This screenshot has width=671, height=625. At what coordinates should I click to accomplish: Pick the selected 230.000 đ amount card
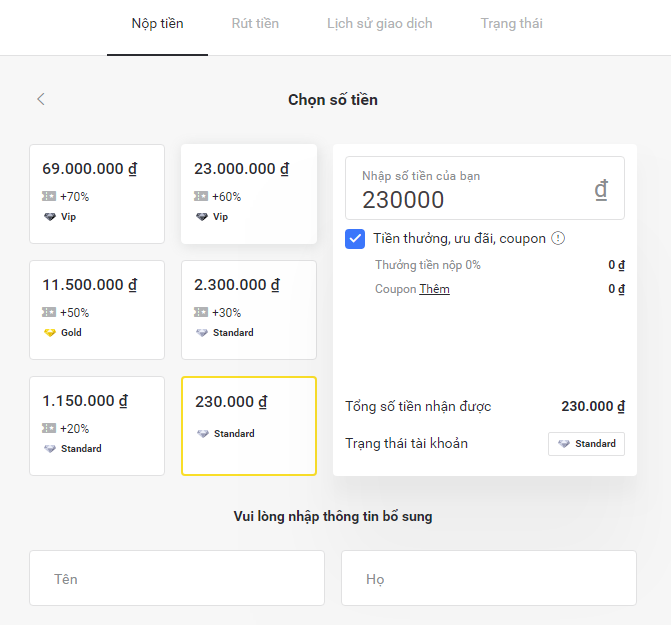248,425
